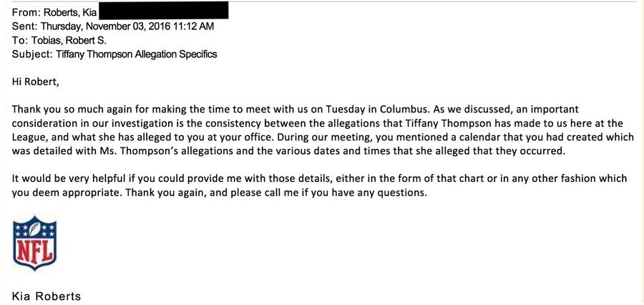Click the black redaction bar after sender
Image resolution: width=644 pixels, height=305 pixels.
(x=163, y=10)
